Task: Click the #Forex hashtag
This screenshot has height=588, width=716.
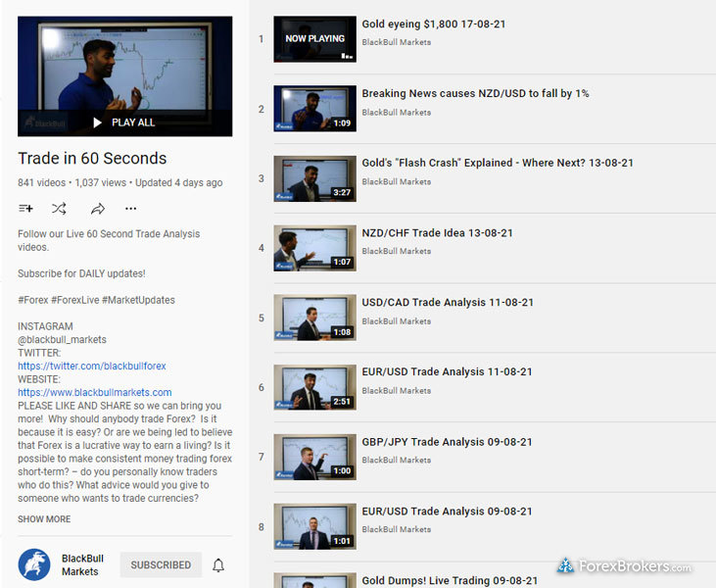Action: (33, 300)
